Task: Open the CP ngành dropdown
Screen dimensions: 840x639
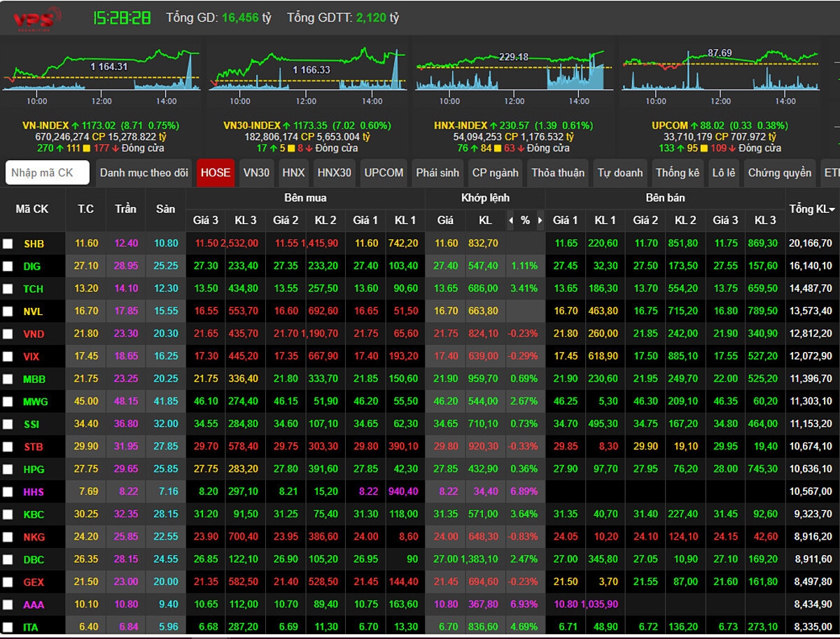Action: coord(495,173)
